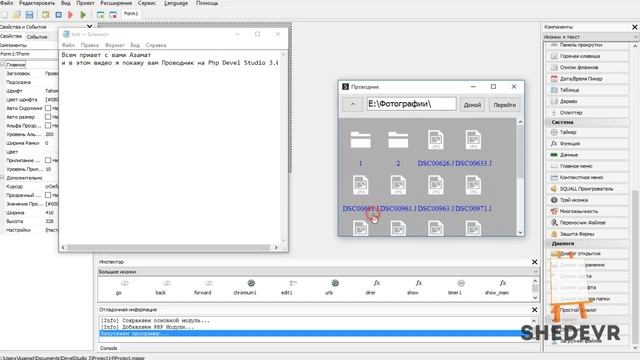Open the Form1:TForm component dropdown
The image size is (640, 360).
pos(29,54)
